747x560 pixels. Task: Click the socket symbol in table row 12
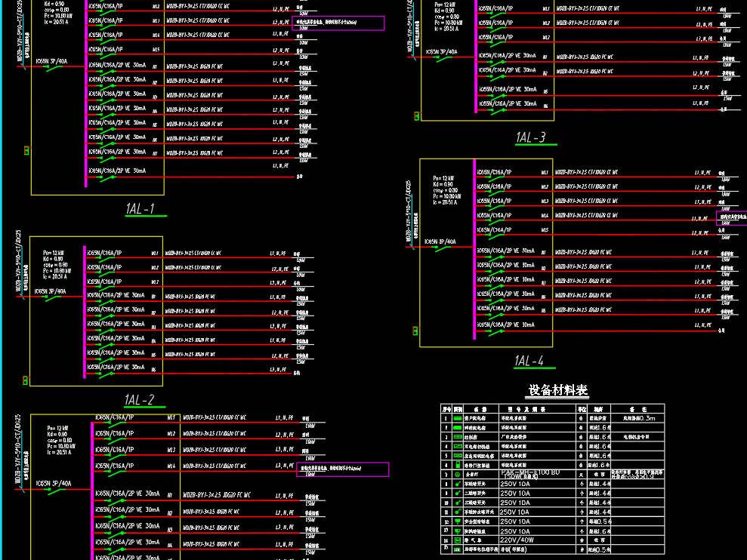tap(458, 522)
